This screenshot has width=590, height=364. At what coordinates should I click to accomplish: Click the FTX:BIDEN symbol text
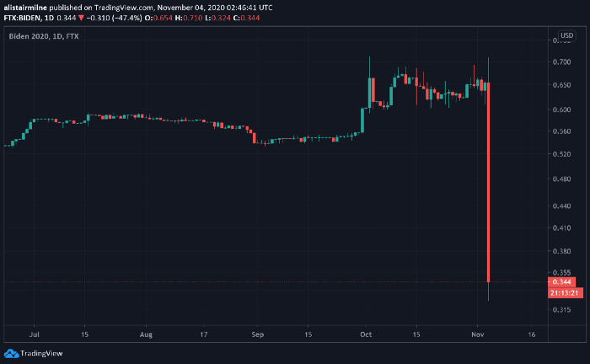point(22,18)
